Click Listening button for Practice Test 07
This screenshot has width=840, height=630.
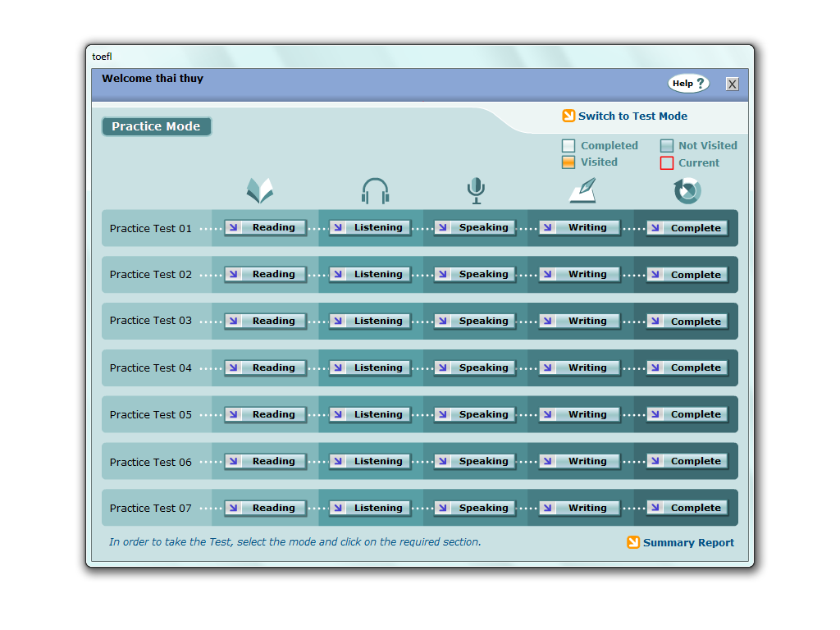click(x=370, y=508)
